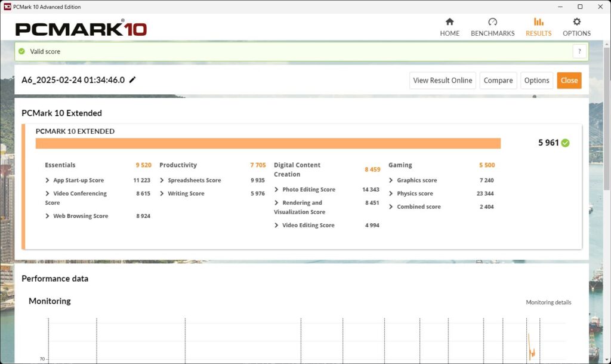Expand Spreadsheets Score chevron
Viewport: 611px width, 364px height.
point(162,180)
